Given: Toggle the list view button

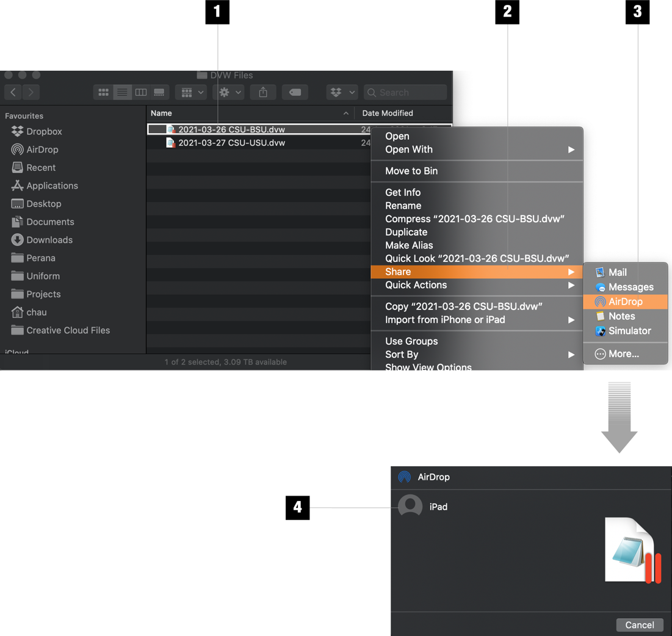Looking at the screenshot, I should pyautogui.click(x=122, y=92).
